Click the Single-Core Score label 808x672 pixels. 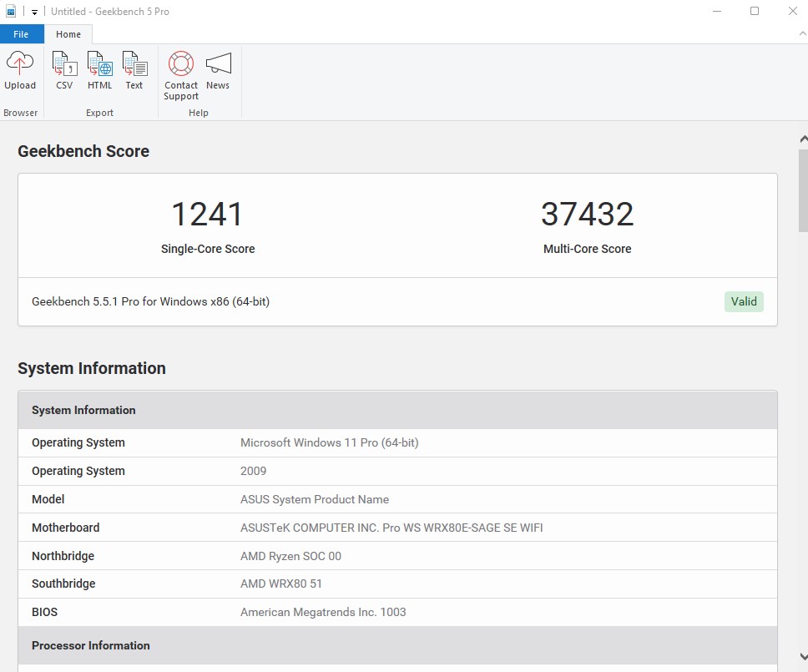click(208, 249)
